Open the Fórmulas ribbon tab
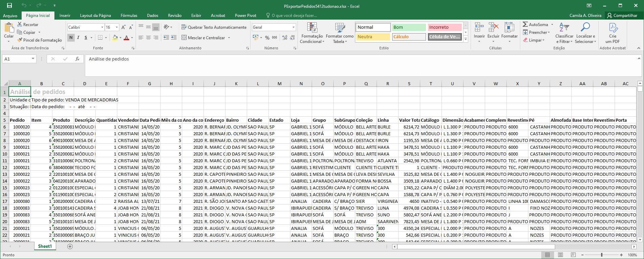Image resolution: width=644 pixels, height=259 pixels. click(129, 16)
